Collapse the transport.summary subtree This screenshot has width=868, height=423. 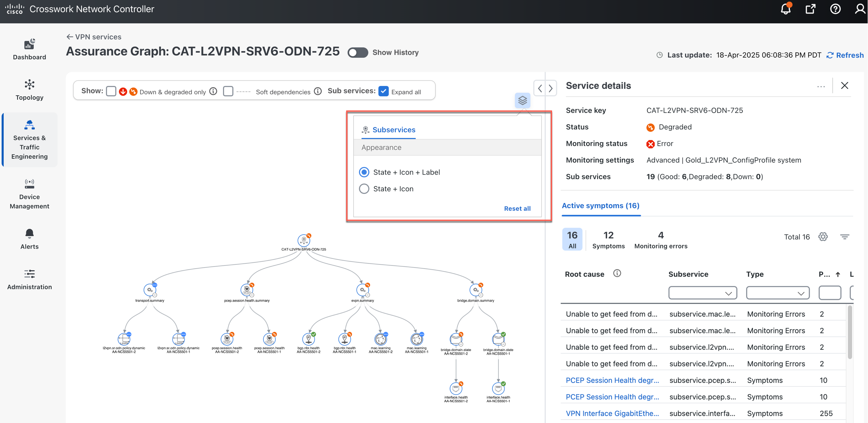click(155, 295)
